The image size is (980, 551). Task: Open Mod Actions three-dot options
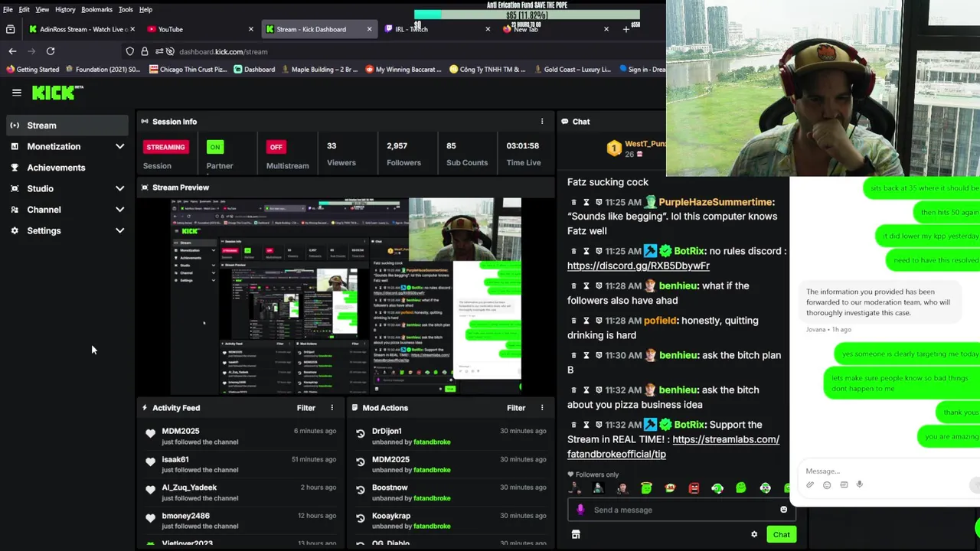coord(542,408)
